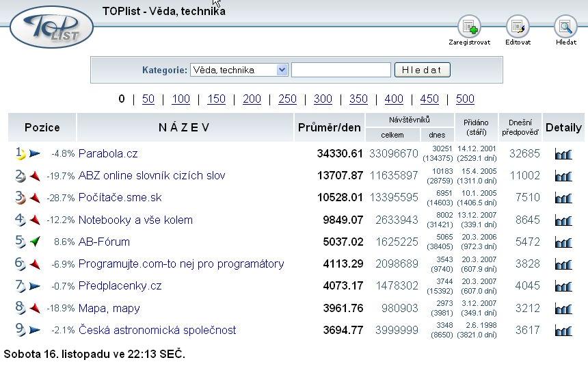Click the red down arrow beside Notebooky a vše kolem

coord(35,220)
